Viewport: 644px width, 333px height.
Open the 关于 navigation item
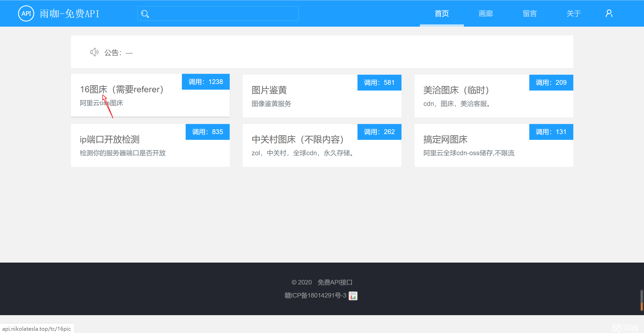574,14
